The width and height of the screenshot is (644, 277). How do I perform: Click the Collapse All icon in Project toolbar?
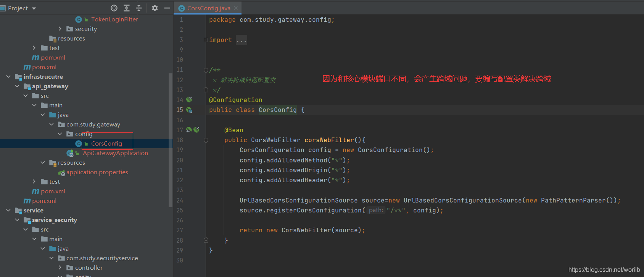[x=139, y=8]
